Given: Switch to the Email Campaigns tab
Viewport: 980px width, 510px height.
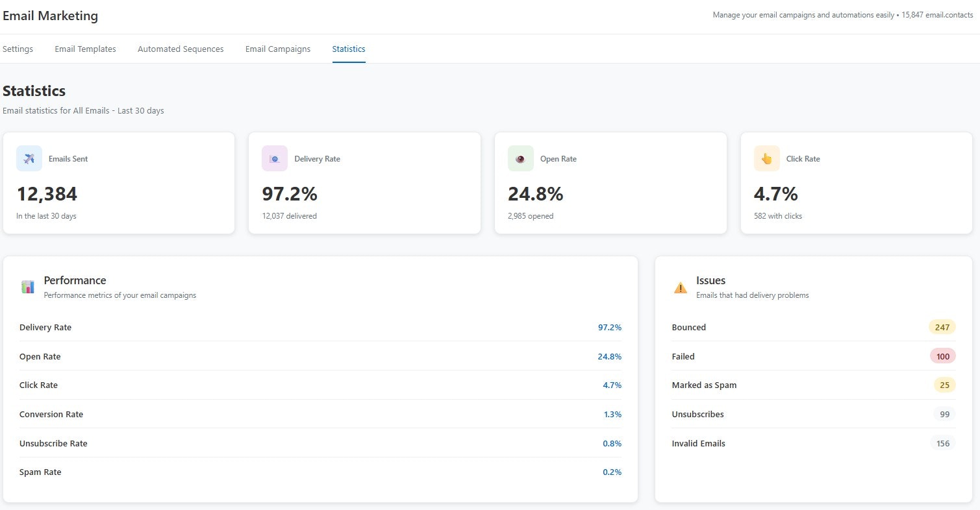Looking at the screenshot, I should coord(277,49).
